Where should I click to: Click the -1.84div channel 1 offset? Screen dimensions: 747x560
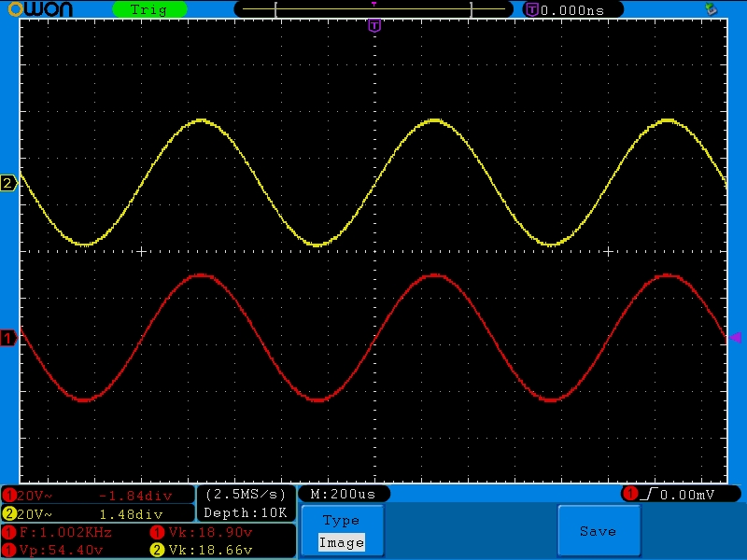[x=134, y=496]
